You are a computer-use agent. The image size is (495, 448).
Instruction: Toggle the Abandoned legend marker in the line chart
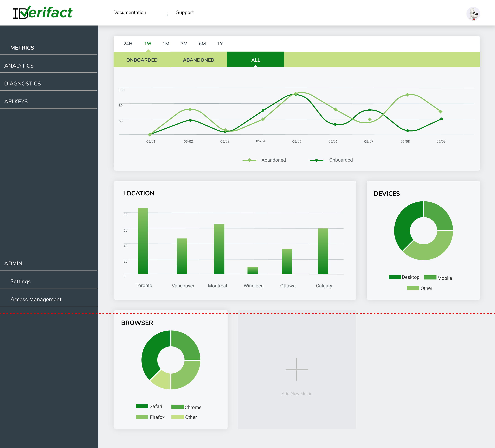coord(249,160)
